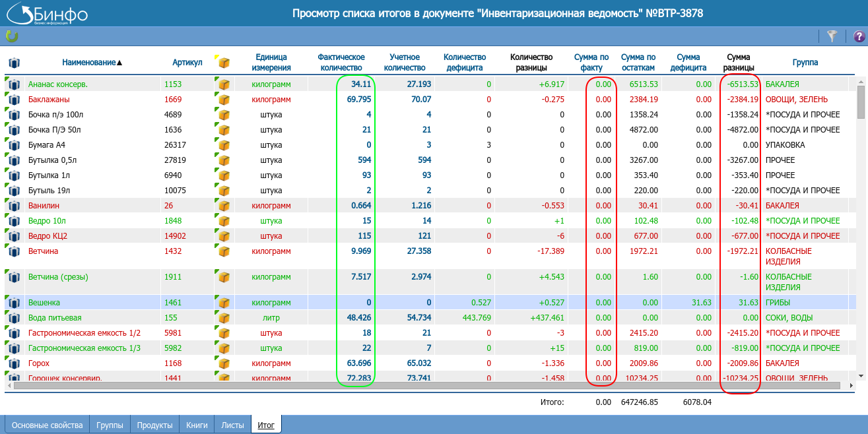Sort by Учетное количество column header

click(x=405, y=63)
